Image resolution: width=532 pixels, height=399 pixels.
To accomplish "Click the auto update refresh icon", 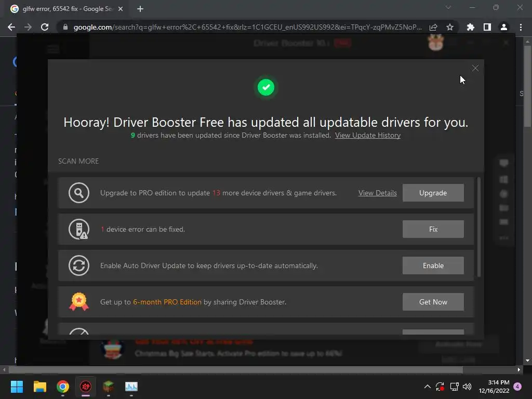I will (79, 265).
